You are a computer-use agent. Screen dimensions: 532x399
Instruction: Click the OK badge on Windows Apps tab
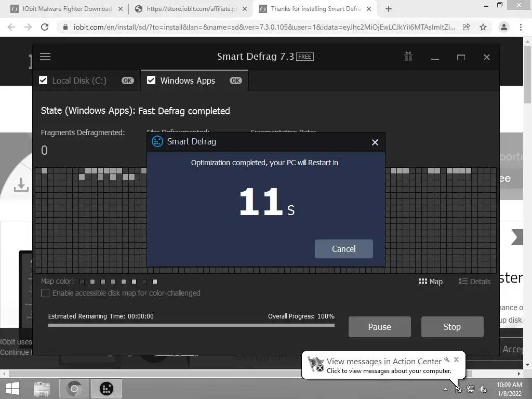[235, 81]
